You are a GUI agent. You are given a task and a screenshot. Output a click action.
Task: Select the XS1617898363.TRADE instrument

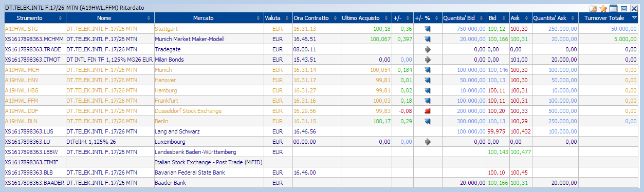tap(32, 49)
